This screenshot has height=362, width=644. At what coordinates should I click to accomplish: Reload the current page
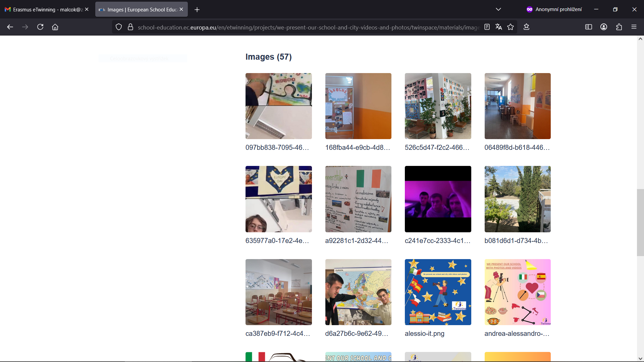pos(40,27)
